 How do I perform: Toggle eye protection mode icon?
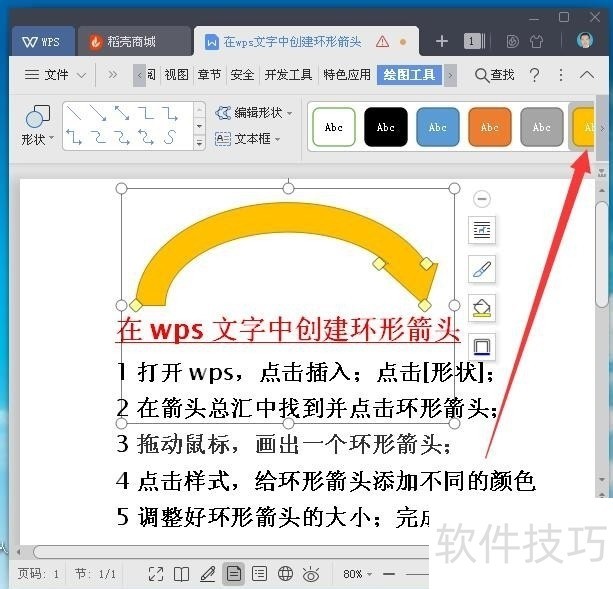311,574
